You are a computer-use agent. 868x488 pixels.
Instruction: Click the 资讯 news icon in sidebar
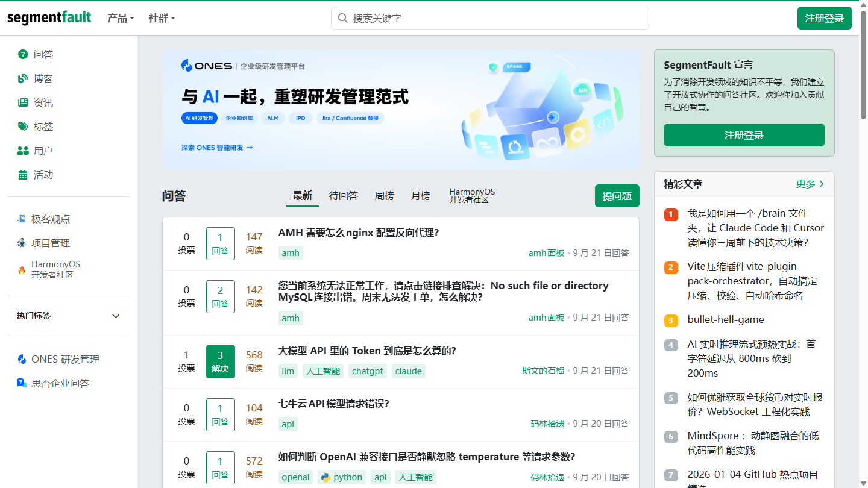pos(23,102)
